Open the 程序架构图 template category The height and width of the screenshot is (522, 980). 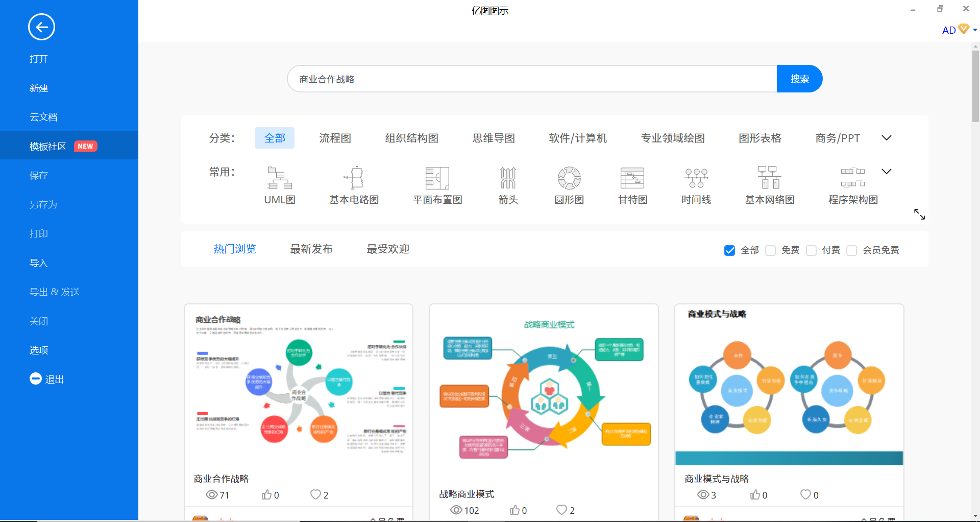click(x=853, y=185)
